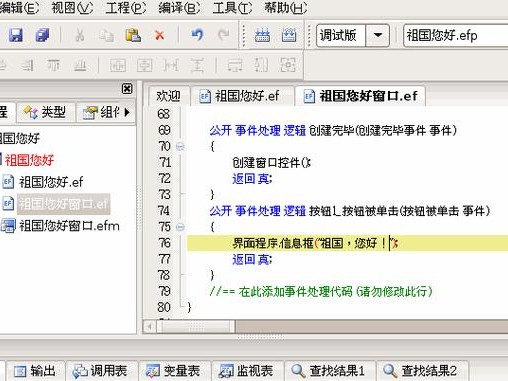Select 祖国您好窗口.ef in project tree
Screen dimensions: 508x381
(63, 204)
